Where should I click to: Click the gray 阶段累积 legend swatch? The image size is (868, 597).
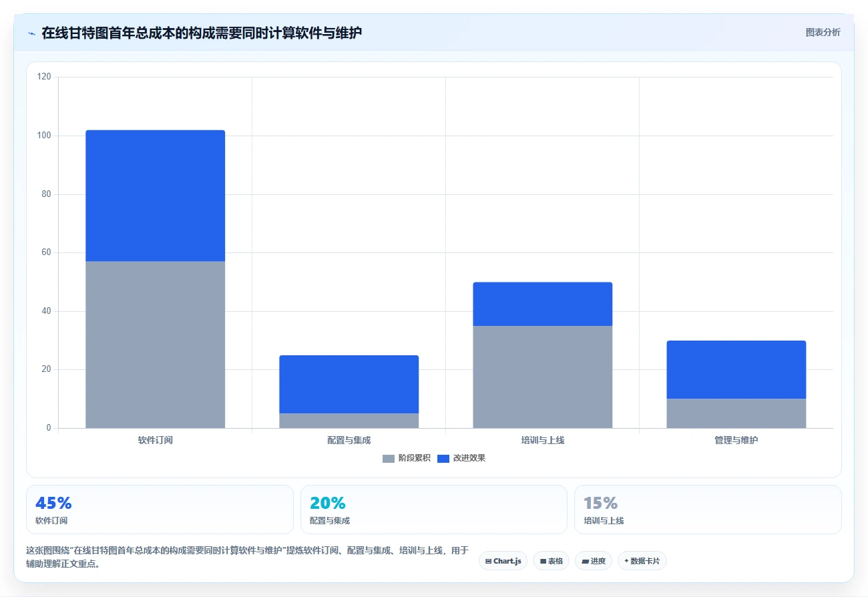click(389, 458)
